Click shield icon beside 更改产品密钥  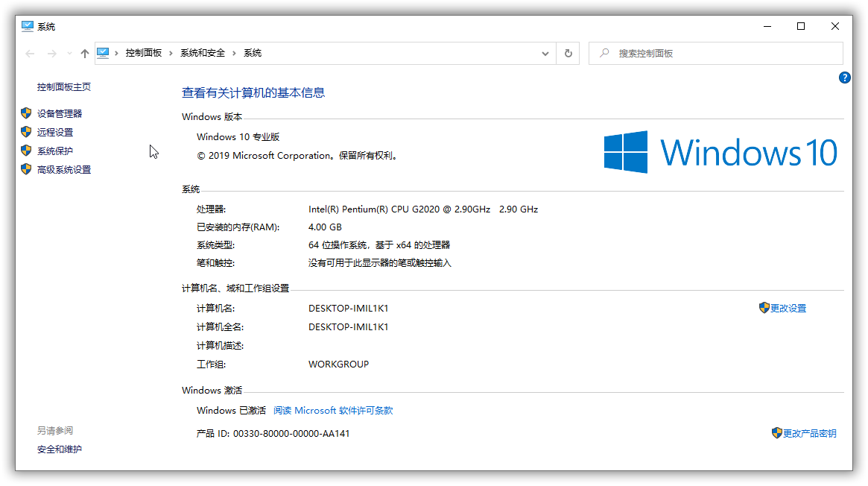(776, 433)
